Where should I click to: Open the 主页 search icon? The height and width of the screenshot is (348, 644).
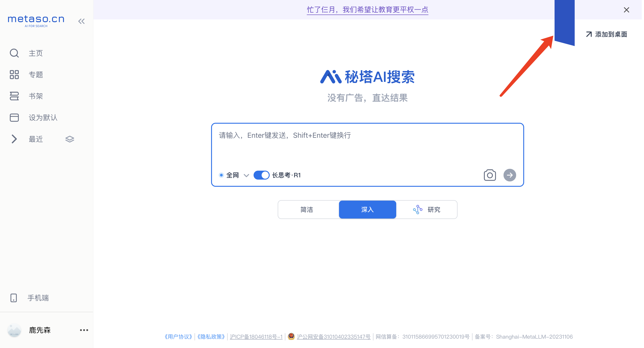point(14,53)
